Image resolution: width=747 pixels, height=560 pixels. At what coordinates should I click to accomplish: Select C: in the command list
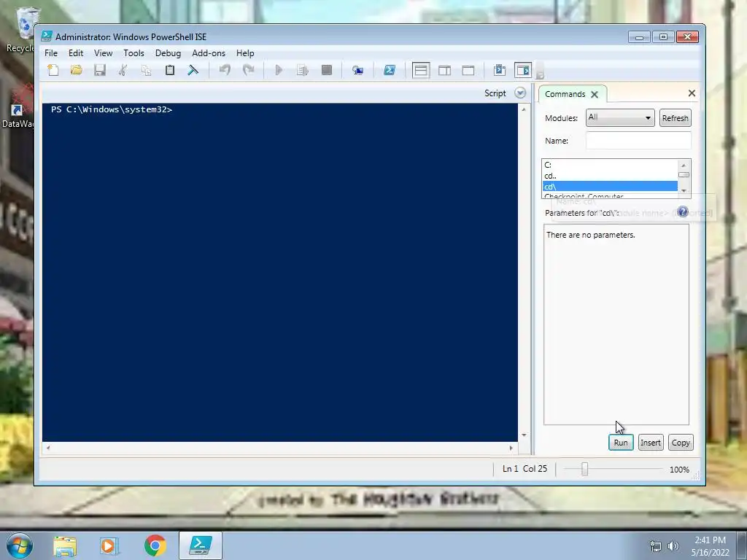click(610, 165)
